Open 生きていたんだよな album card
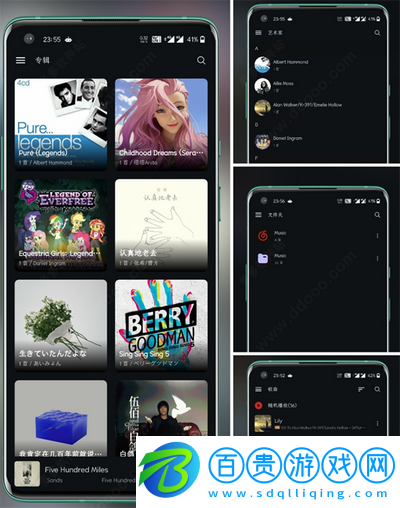 (x=61, y=325)
